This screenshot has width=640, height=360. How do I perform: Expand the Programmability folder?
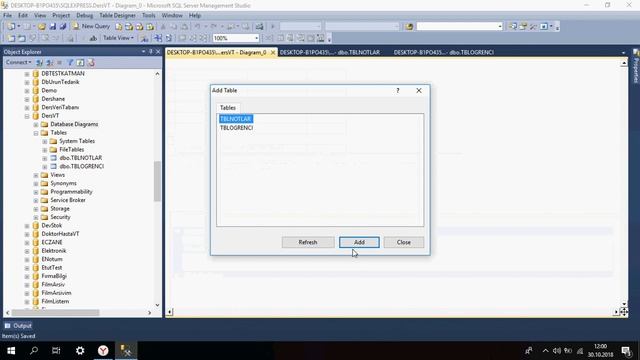(x=36, y=192)
